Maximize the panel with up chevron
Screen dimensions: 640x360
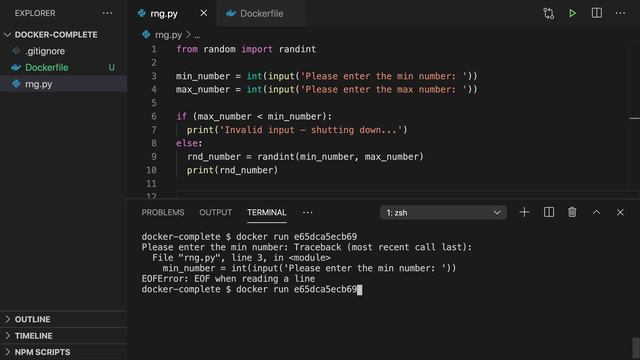pyautogui.click(x=596, y=212)
